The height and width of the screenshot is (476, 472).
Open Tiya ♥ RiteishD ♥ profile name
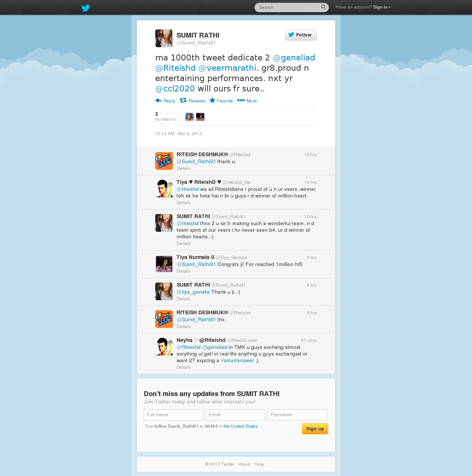click(199, 182)
